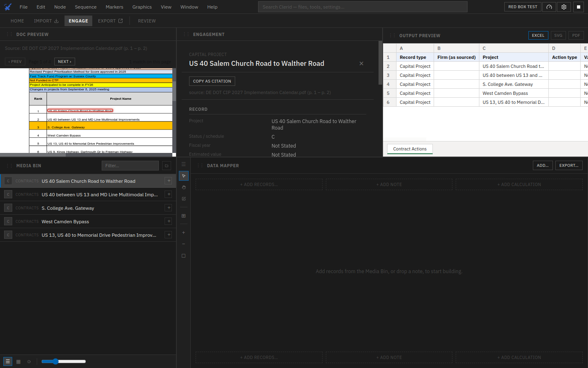The width and height of the screenshot is (588, 368).
Task: Click the fit-to-frame square tool
Action: 184,256
